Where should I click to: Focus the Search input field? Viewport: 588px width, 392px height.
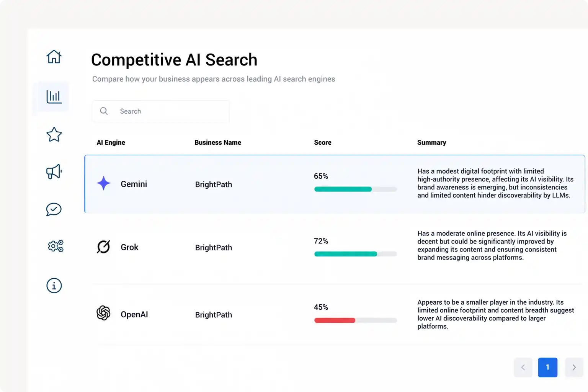(x=161, y=111)
